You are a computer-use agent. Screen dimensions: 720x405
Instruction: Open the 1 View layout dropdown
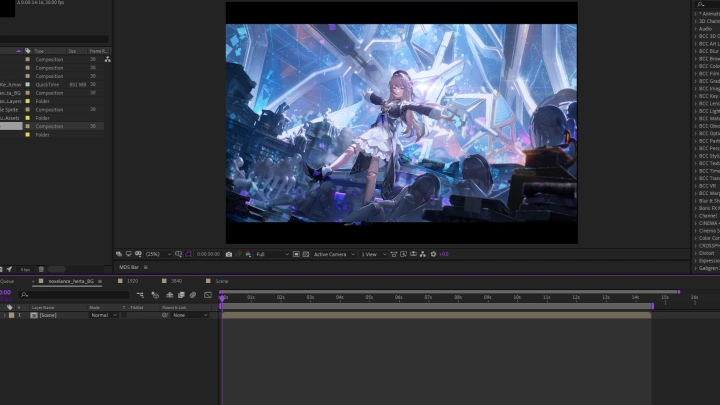373,254
